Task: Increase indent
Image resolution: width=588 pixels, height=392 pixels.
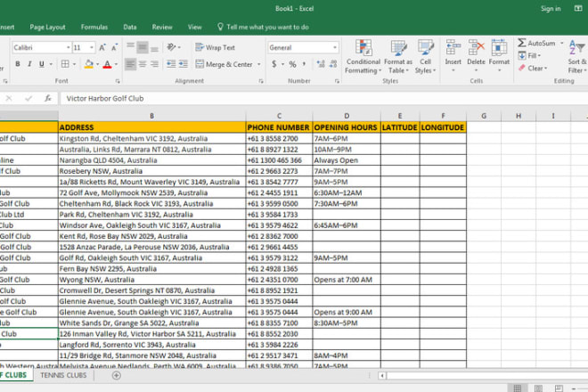Action: [184, 64]
